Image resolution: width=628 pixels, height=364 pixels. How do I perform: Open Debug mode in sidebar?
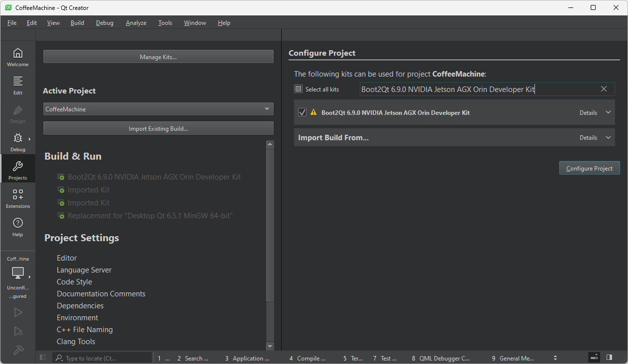coord(17,142)
